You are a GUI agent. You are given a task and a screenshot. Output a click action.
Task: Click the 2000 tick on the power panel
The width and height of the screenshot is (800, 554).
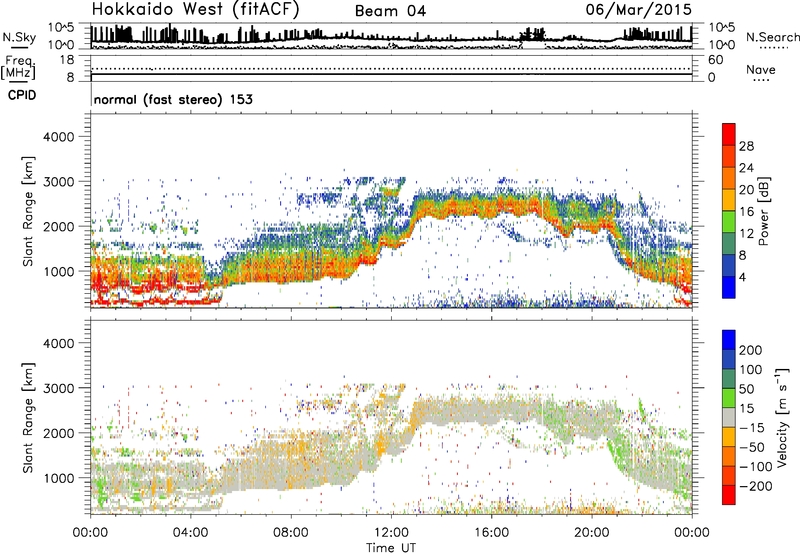pyautogui.click(x=59, y=226)
